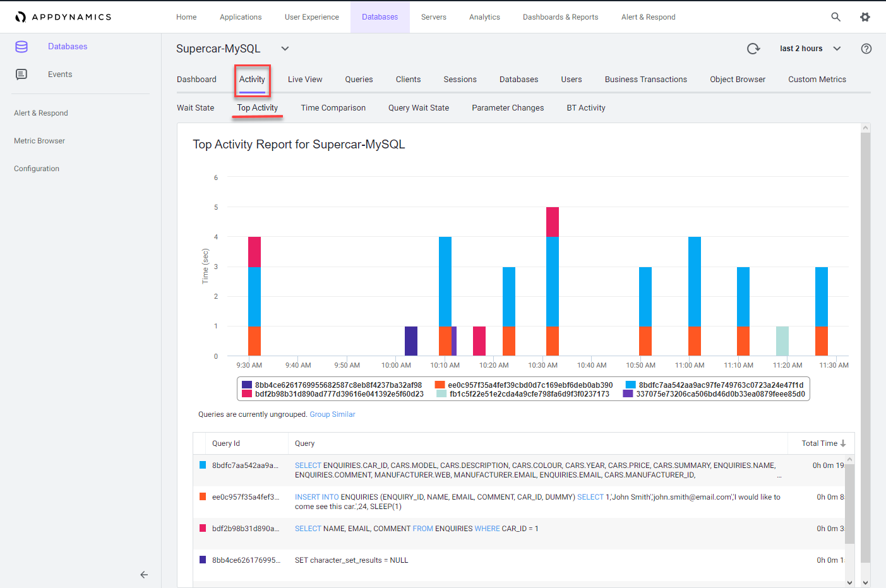
Task: Open the Custom Metrics tab
Action: click(x=817, y=80)
